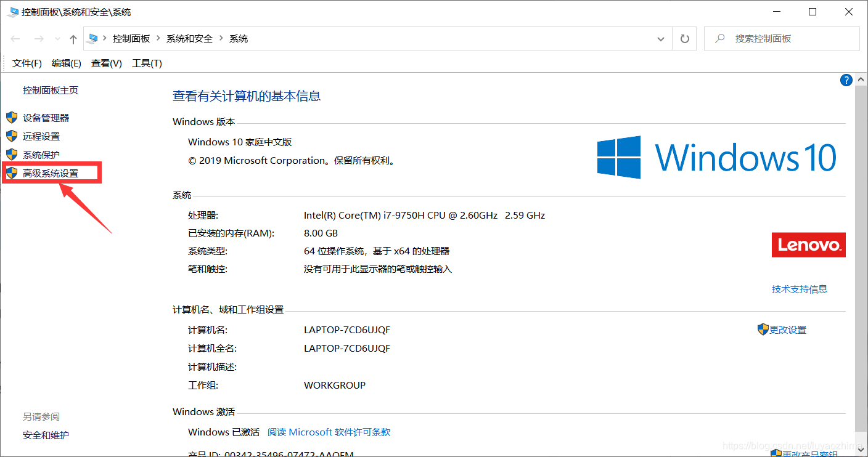Viewport: 868px width, 457px height.
Task: Select the computer name LAPTOP-7CD6UJQF beside 计算机名
Action: click(x=347, y=330)
